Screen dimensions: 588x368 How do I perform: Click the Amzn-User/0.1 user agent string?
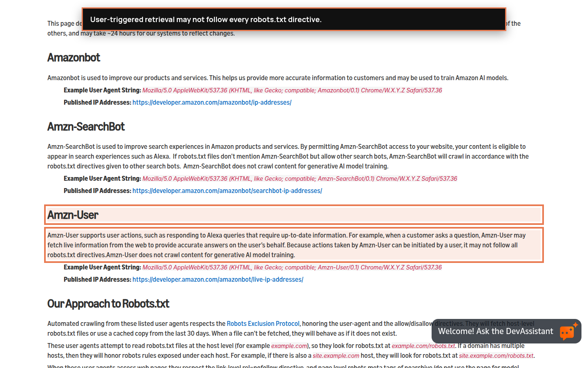(292, 267)
